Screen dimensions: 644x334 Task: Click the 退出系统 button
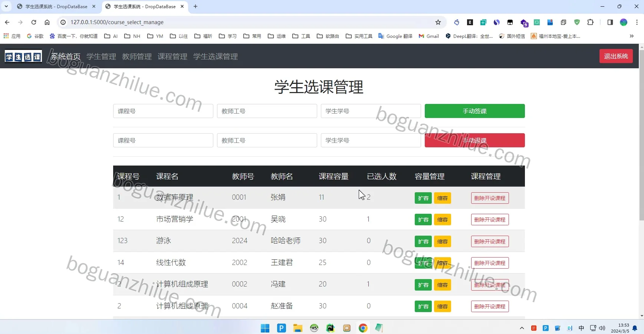point(616,56)
